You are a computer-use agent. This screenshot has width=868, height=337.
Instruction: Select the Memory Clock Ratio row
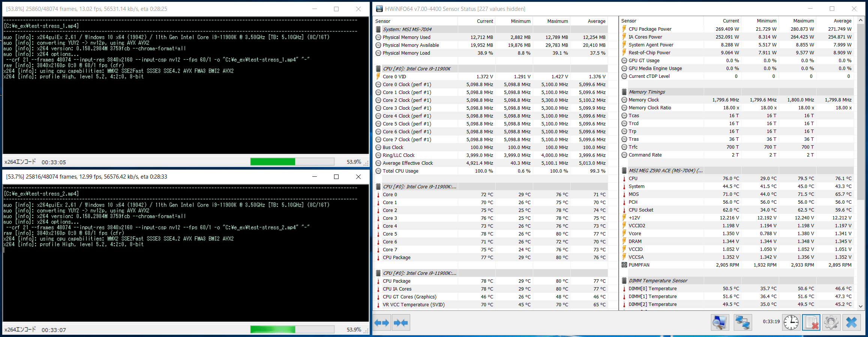point(737,107)
